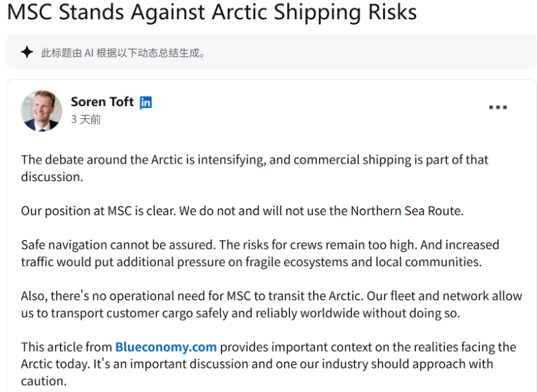
Task: Open the Blueconomy.com link
Action: [x=166, y=347]
